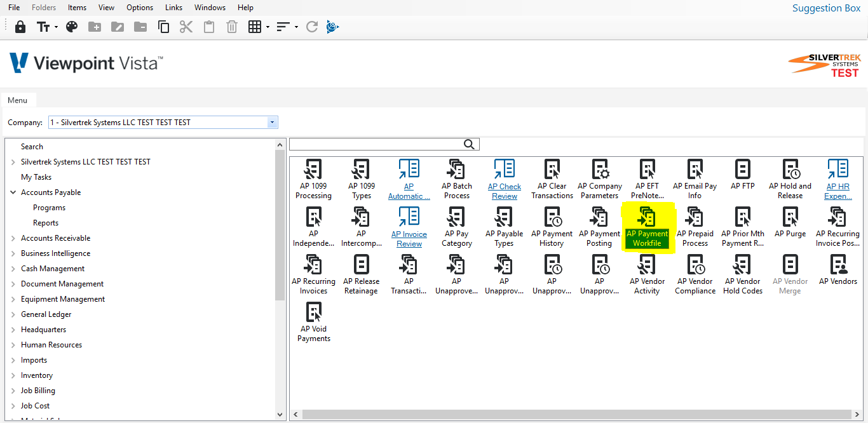Expand the Business Intelligence node
The height and width of the screenshot is (423, 868).
[x=13, y=253]
